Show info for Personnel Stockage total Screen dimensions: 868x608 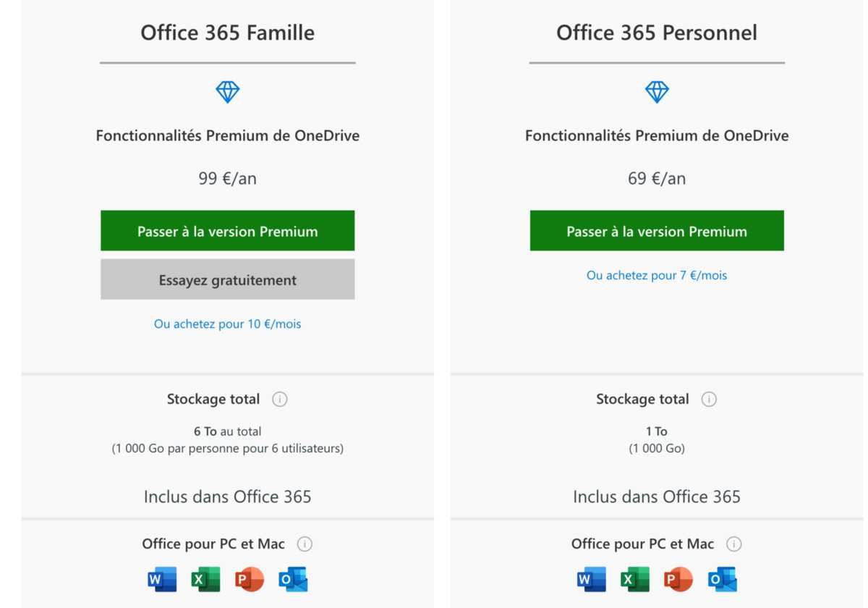(709, 400)
